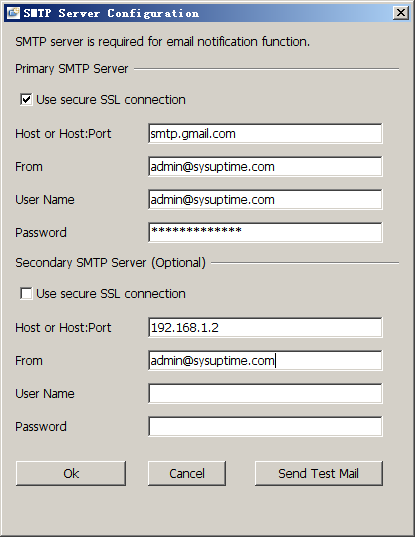Screen dimensions: 415x537
Task: Focus secondary Host field showing 192.168.1.2
Action: pyautogui.click(x=265, y=327)
